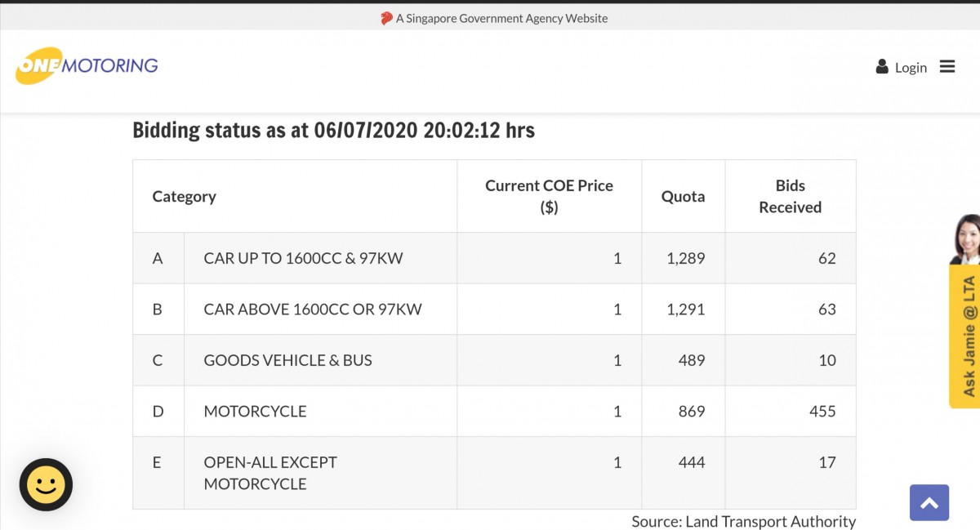Click A Singapore Government Agency Website text
The width and height of the screenshot is (980, 530).
click(501, 18)
